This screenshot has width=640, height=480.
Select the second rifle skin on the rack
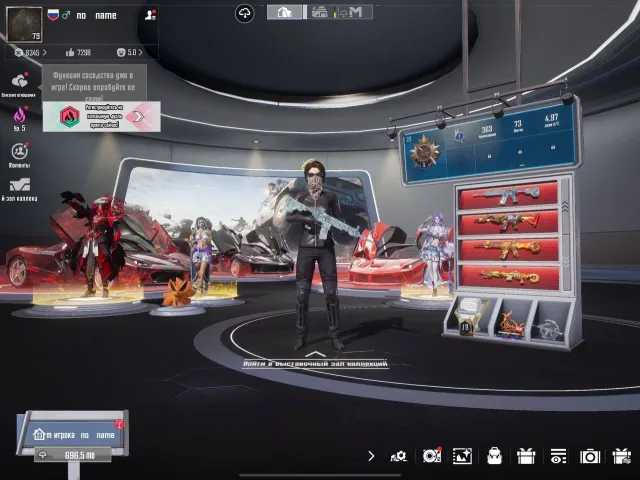[x=508, y=223]
